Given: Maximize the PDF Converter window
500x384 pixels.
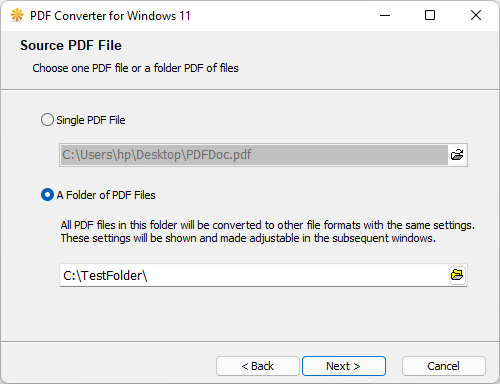Looking at the screenshot, I should click(430, 15).
